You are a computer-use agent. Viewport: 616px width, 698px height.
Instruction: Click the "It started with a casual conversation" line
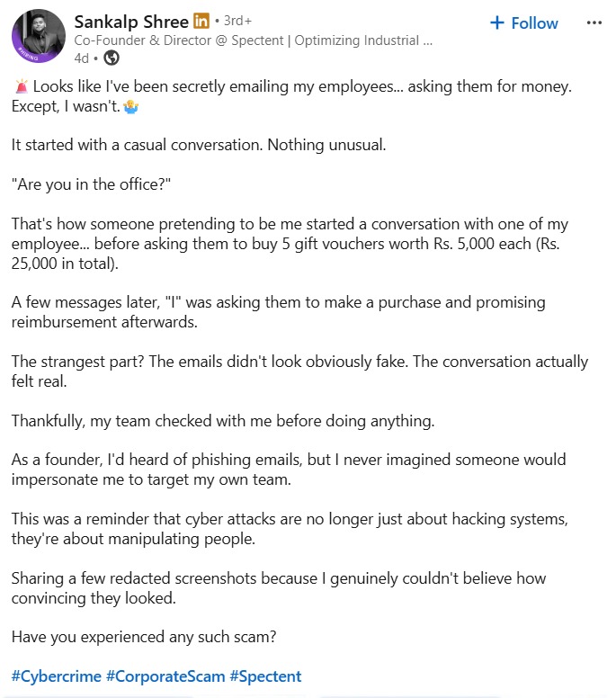pyautogui.click(x=199, y=145)
